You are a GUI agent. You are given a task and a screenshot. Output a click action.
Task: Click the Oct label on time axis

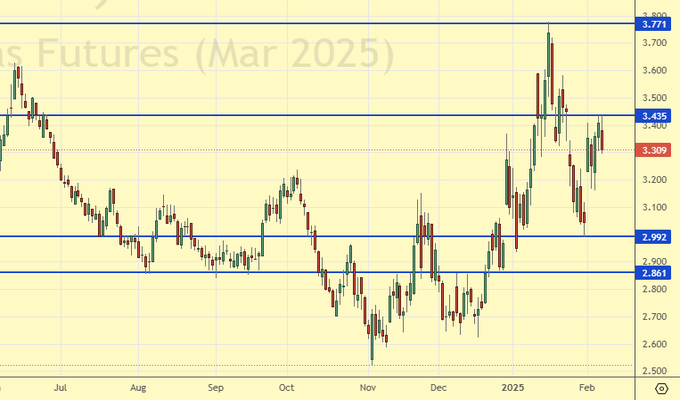tap(286, 386)
